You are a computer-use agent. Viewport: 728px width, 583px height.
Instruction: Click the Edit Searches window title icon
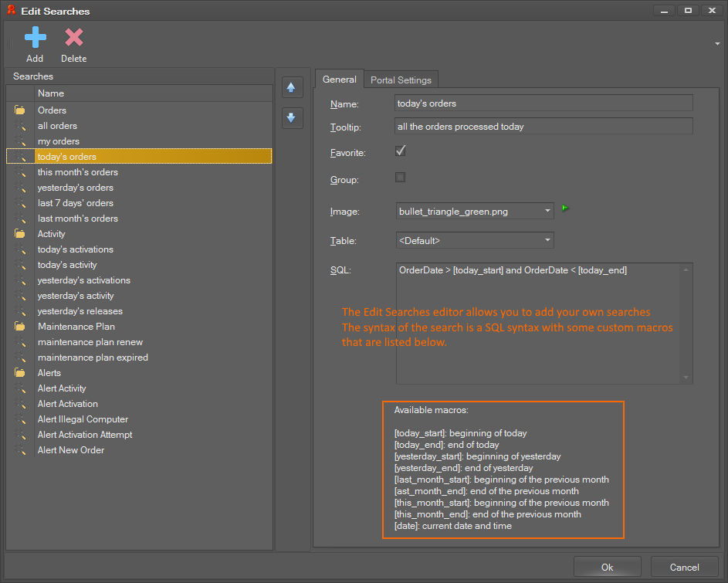[x=11, y=10]
